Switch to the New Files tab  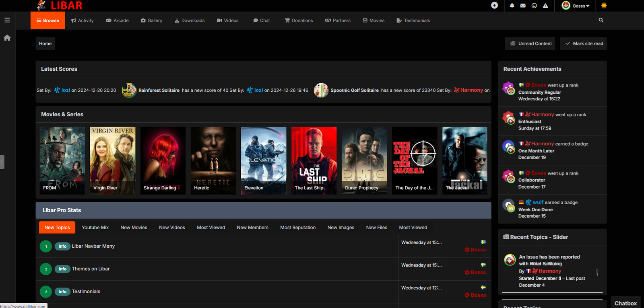377,228
